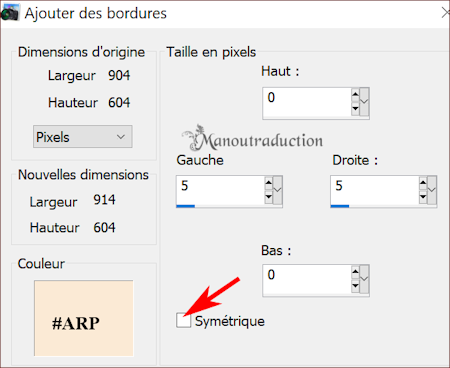This screenshot has height=368, width=450.
Task: Enable the Symétrique checkbox
Action: click(x=183, y=320)
